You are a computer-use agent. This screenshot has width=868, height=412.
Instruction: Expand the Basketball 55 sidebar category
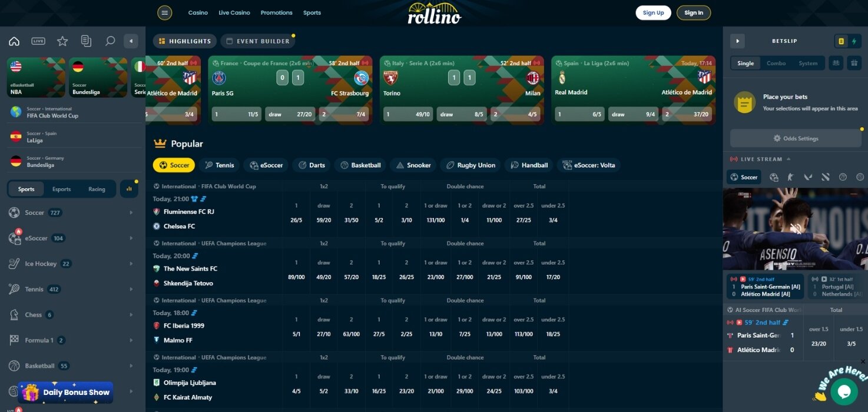point(72,366)
